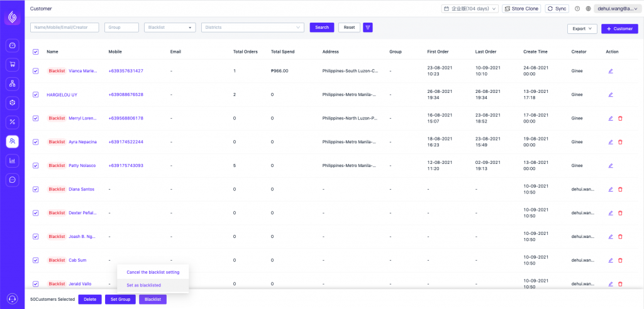Open the promotions percent sidebar icon
This screenshot has height=309, width=644.
13,122
